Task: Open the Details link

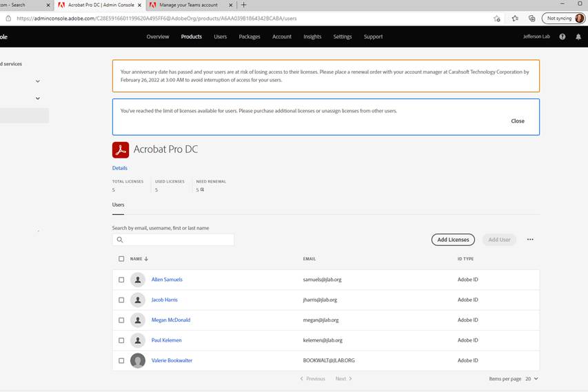Action: coord(120,168)
